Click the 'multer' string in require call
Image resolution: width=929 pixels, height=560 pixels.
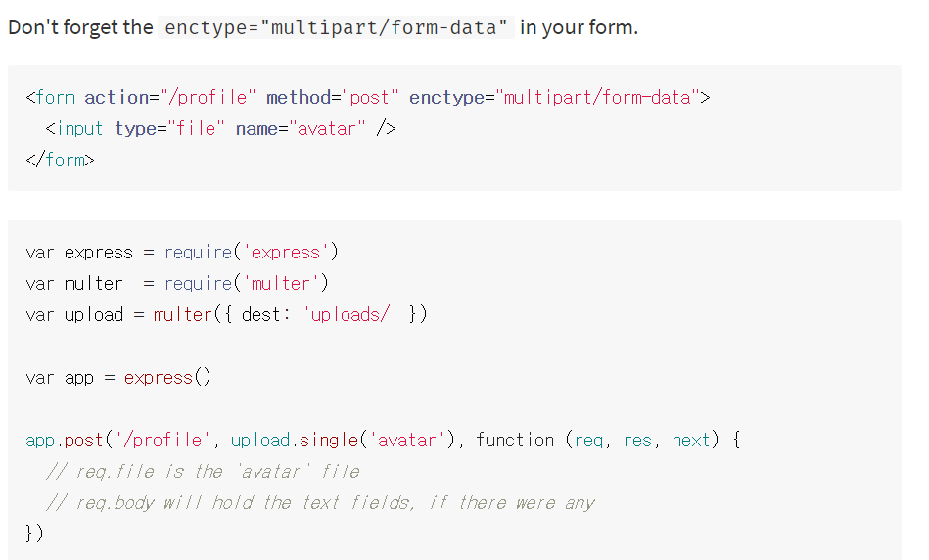click(x=280, y=283)
